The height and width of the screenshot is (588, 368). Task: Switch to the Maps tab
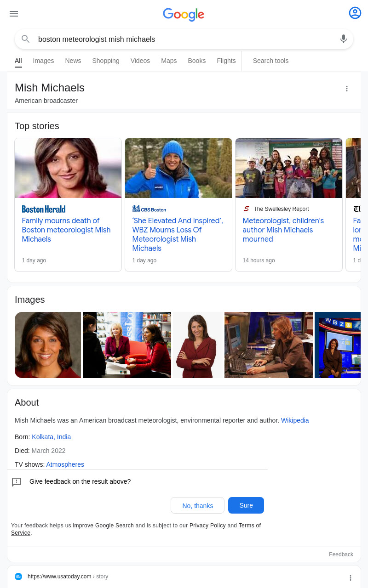point(169,61)
